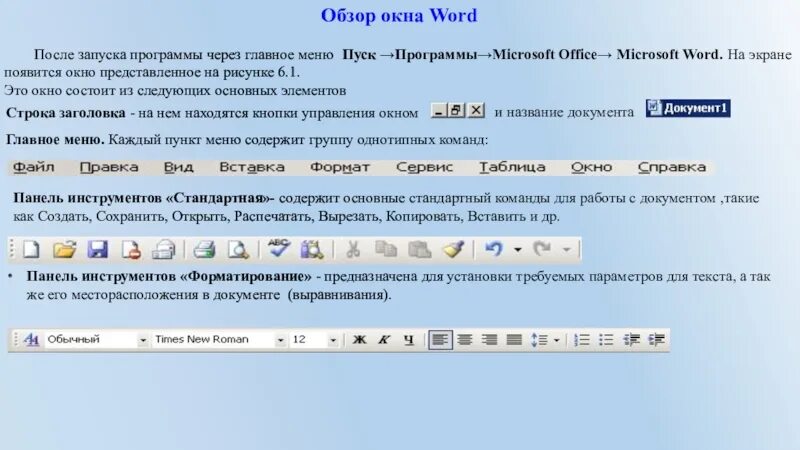This screenshot has height=450, width=800.
Task: Toggle underline with the Ч button
Action: 409,340
